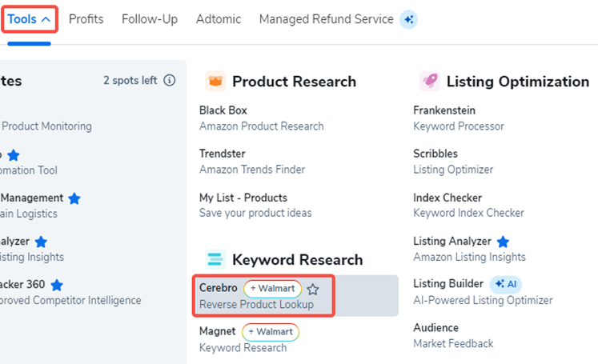
Task: Select Managed Refund Service in the navigation
Action: click(x=326, y=19)
